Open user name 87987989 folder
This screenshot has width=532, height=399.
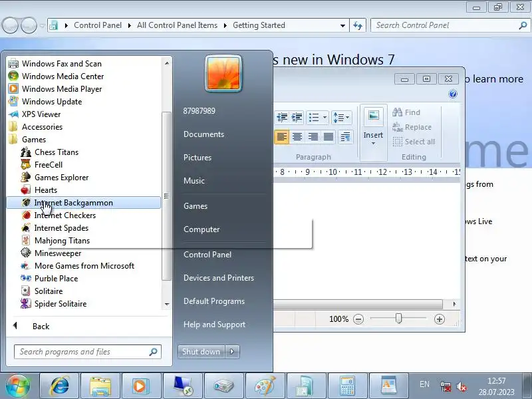coord(199,110)
